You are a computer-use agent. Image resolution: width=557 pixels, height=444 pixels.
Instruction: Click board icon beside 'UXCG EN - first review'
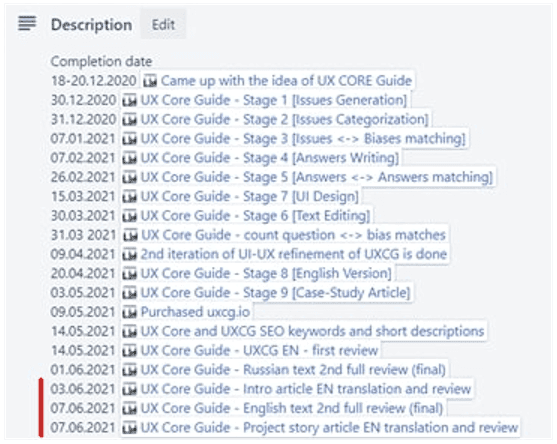[x=129, y=351]
